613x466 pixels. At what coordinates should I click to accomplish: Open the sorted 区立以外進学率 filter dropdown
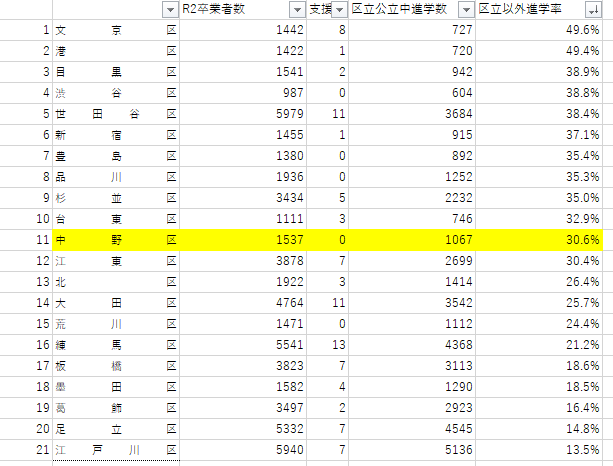tap(593, 10)
